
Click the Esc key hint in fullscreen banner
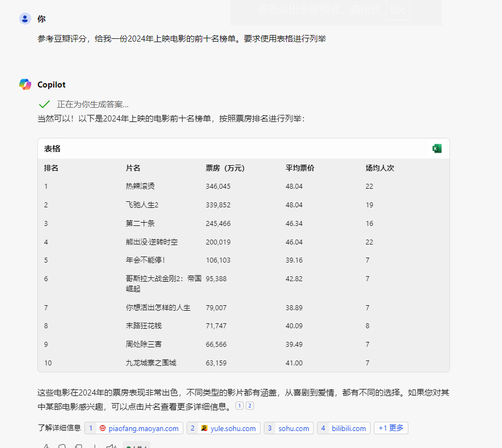click(397, 10)
